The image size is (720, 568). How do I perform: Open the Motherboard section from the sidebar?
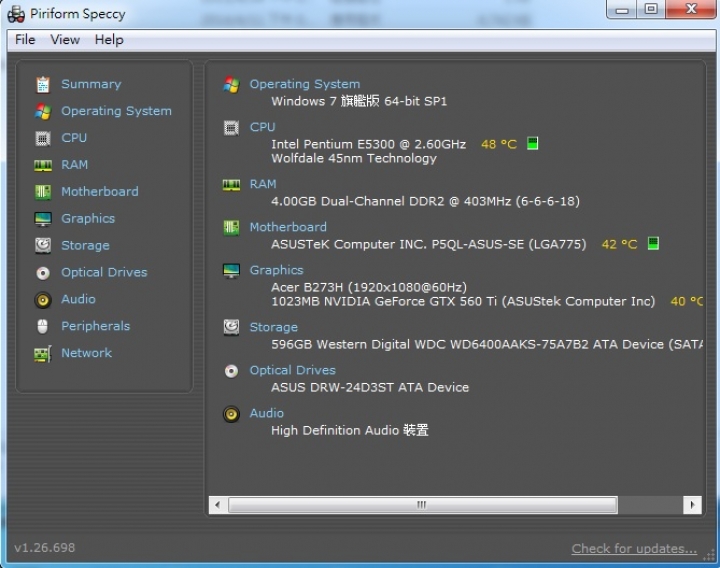click(100, 191)
